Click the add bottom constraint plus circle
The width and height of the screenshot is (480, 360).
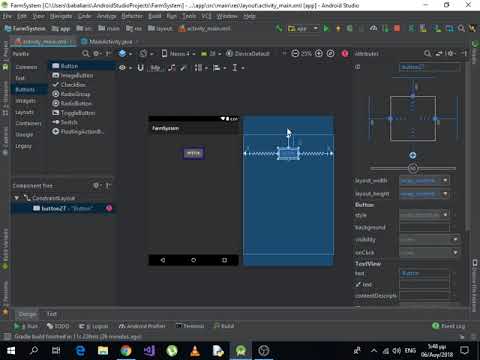click(x=413, y=155)
